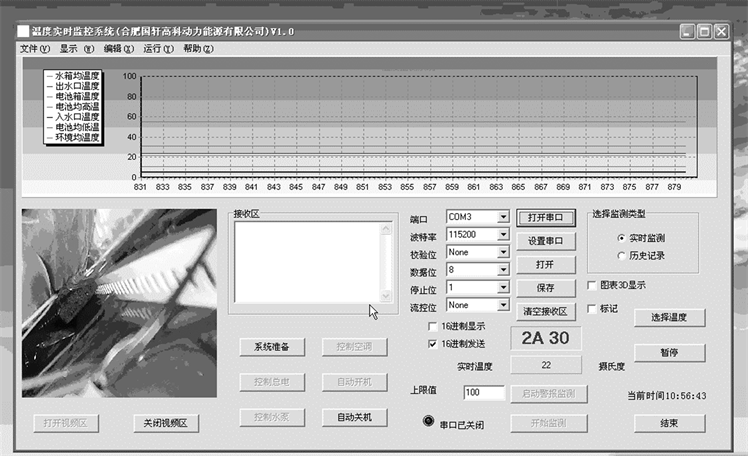Open the 端口 COM3 dropdown
Screen dimensions: 748x456
coord(503,218)
